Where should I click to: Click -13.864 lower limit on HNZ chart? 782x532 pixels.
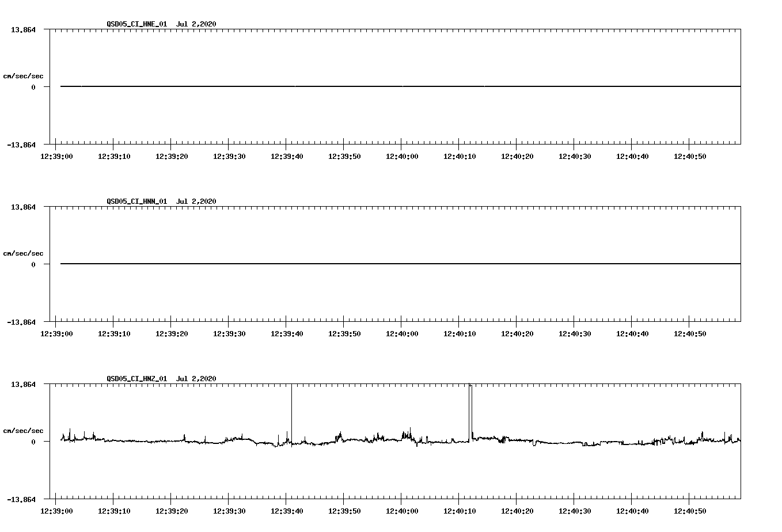[x=21, y=499]
